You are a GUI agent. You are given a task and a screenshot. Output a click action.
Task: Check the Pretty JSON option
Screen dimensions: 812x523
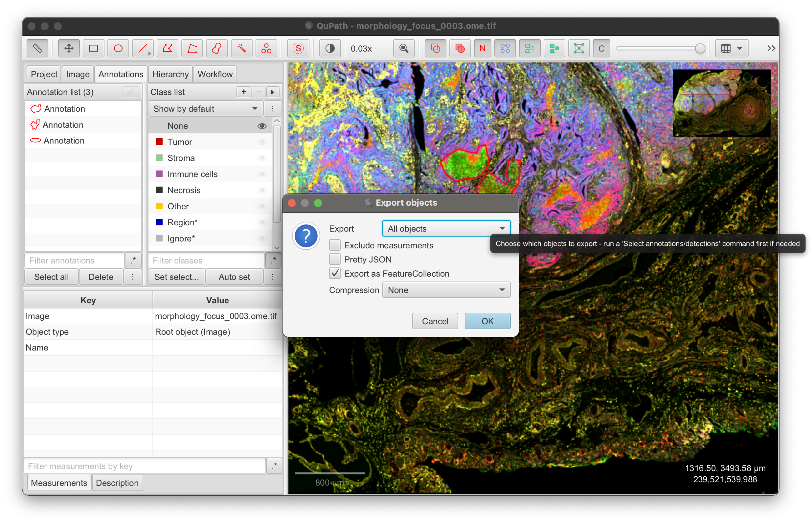click(x=335, y=260)
